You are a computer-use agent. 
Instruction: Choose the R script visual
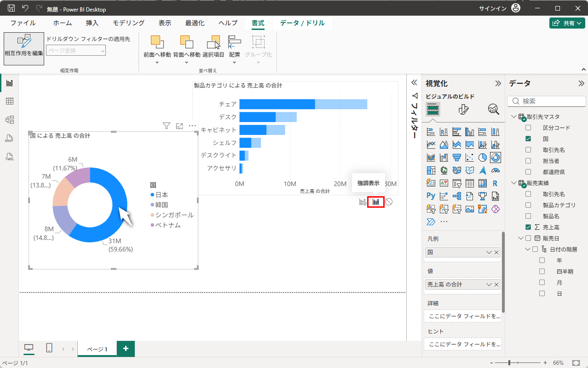pos(496,183)
